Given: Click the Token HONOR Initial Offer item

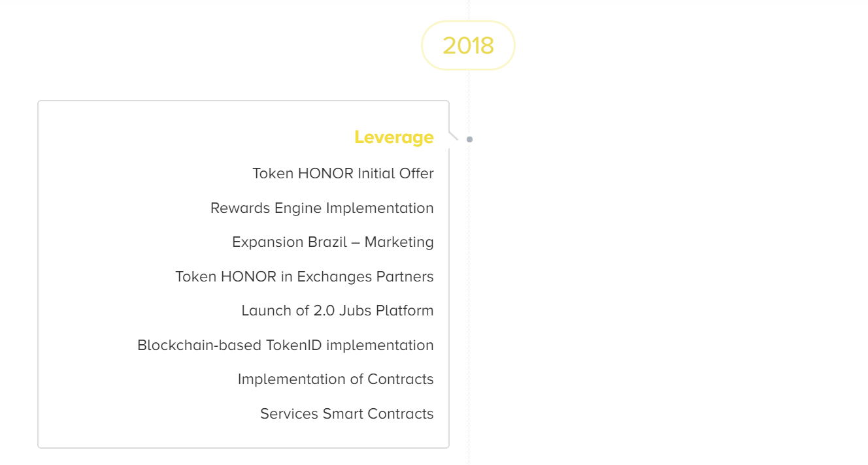Looking at the screenshot, I should point(343,173).
